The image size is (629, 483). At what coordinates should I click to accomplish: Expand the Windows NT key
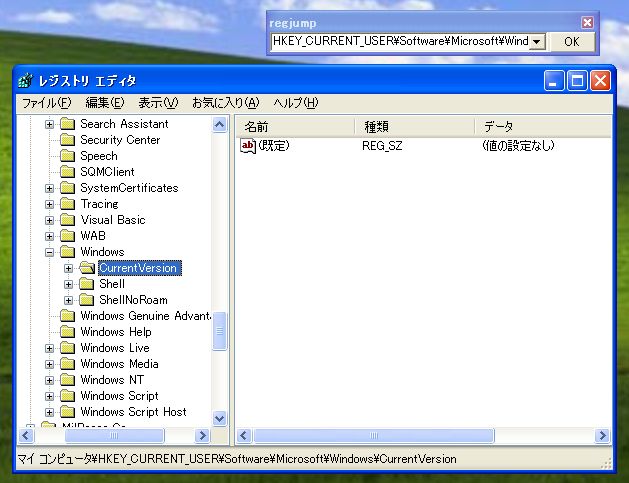(x=49, y=380)
